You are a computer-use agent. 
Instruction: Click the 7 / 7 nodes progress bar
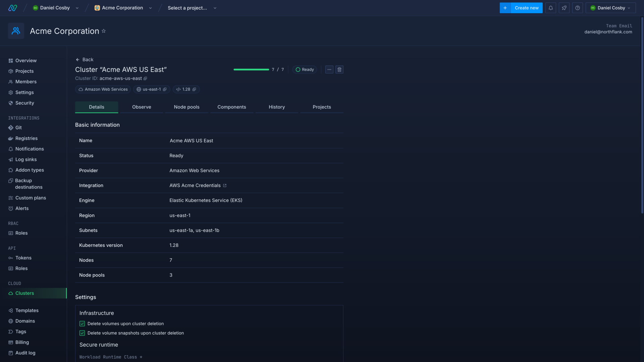coord(251,69)
